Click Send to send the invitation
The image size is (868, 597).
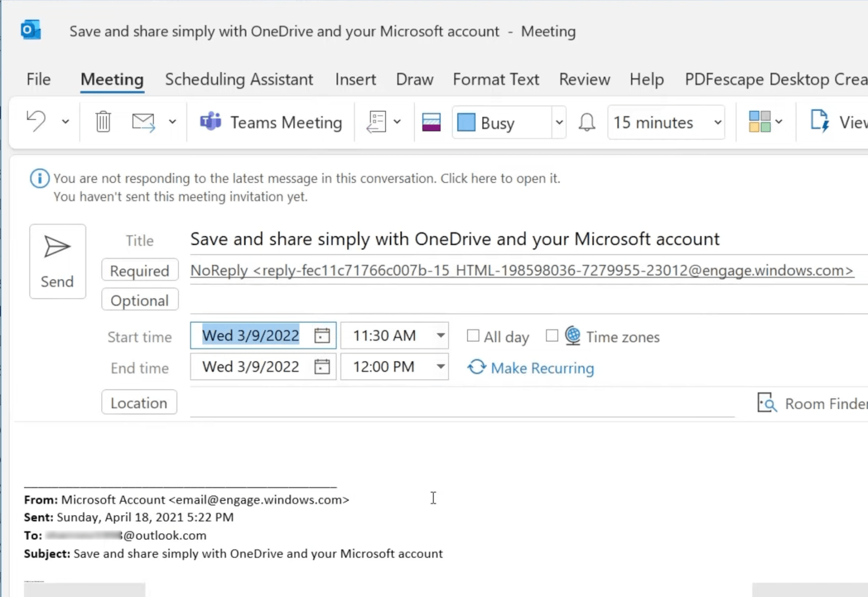pyautogui.click(x=57, y=261)
